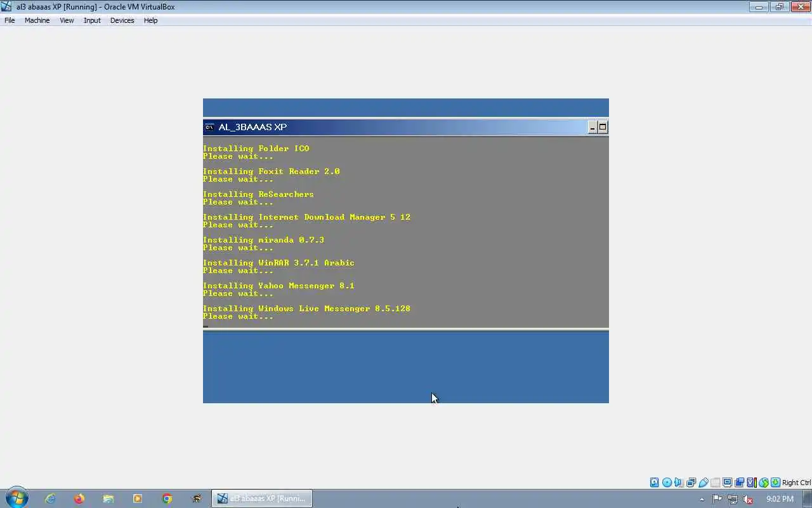This screenshot has height=508, width=812.
Task: Launch Google Chrome from the taskbar
Action: tap(167, 498)
